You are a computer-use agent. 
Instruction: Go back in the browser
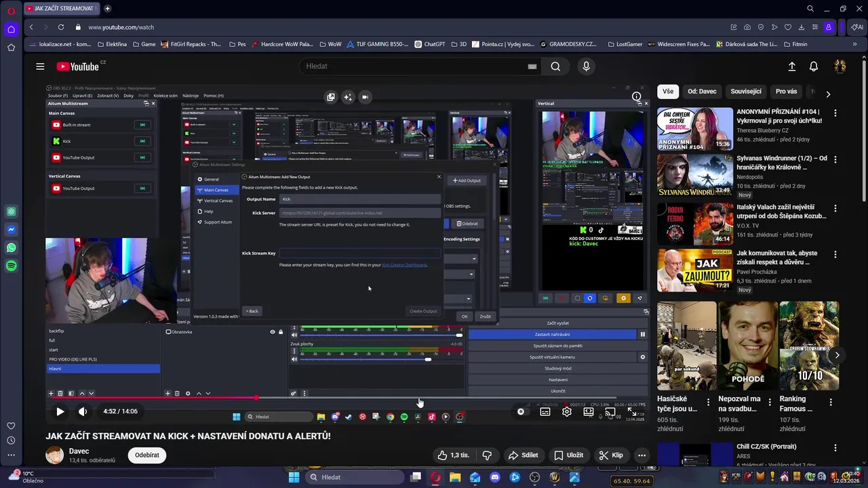pyautogui.click(x=31, y=27)
